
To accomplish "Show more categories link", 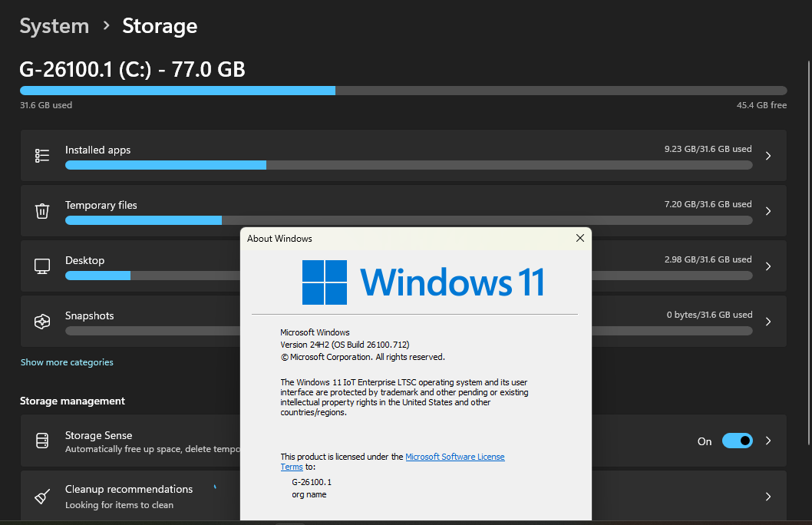I will [67, 362].
